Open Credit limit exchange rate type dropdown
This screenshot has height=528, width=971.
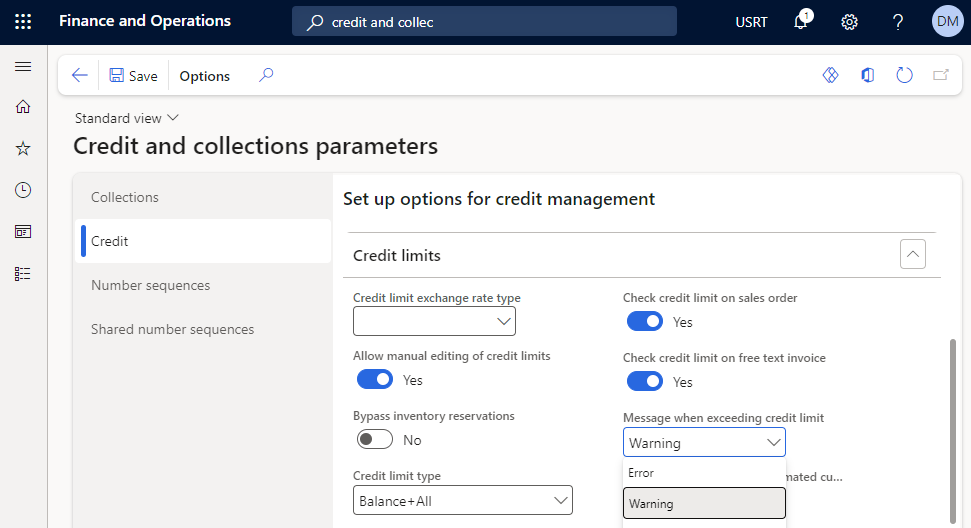point(434,321)
